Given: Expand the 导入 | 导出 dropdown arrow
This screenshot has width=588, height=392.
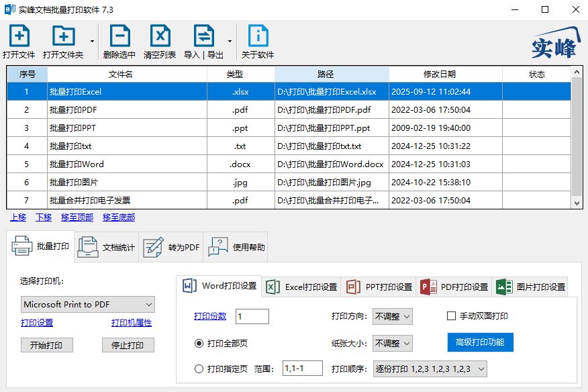Looking at the screenshot, I should [230, 41].
